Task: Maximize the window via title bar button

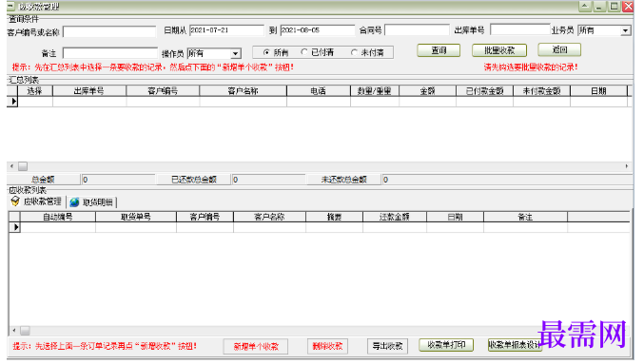Action: [x=614, y=6]
